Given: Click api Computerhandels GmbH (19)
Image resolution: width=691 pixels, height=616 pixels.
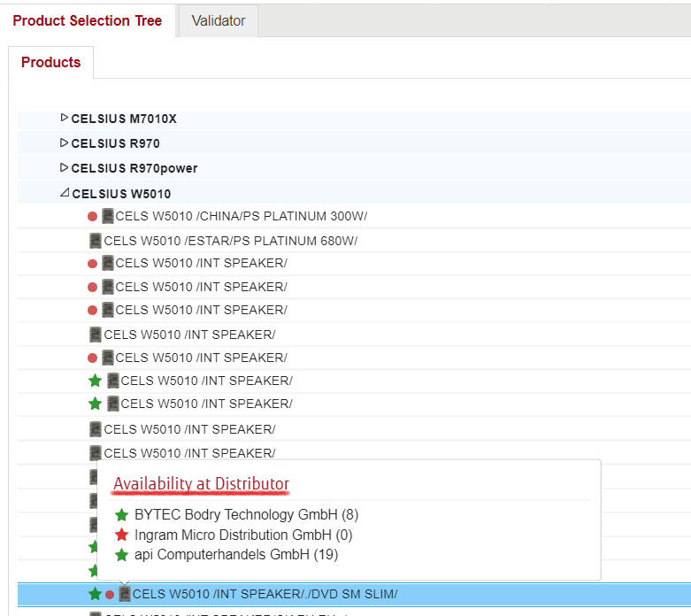Looking at the screenshot, I should click(x=236, y=555).
